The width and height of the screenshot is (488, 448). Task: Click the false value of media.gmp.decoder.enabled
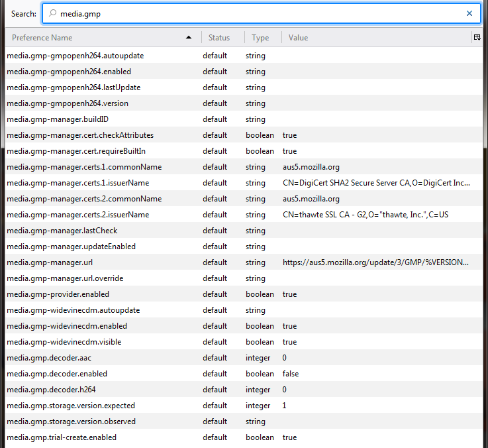tap(291, 373)
